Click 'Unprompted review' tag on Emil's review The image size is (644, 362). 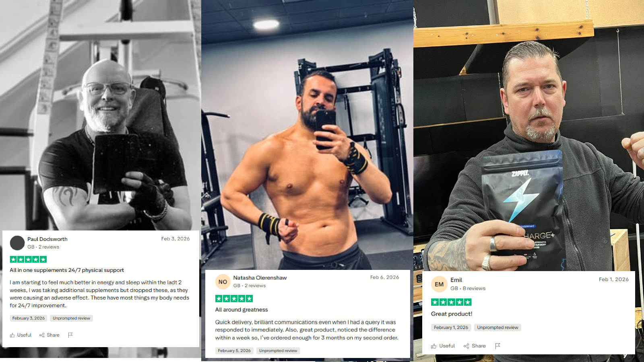click(x=497, y=327)
